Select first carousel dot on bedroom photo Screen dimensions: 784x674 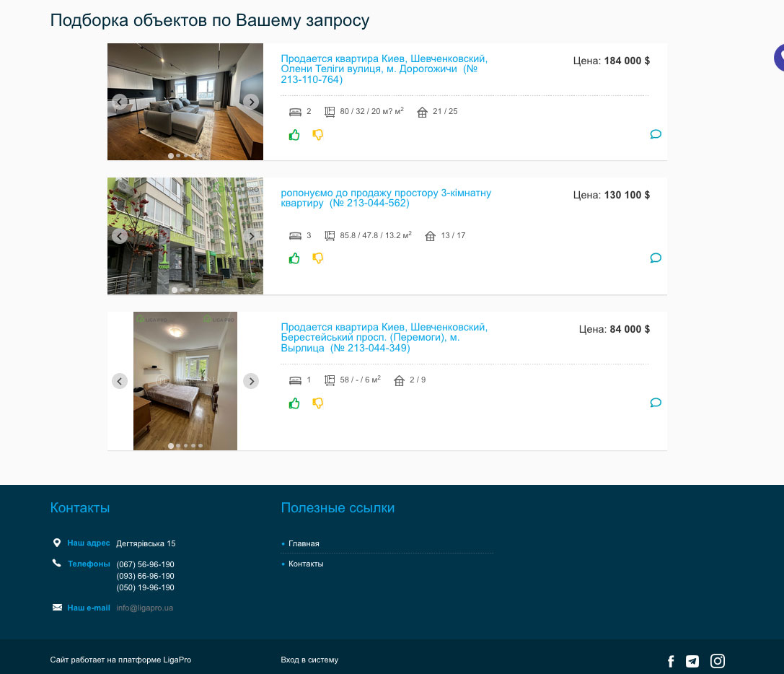[x=171, y=445]
